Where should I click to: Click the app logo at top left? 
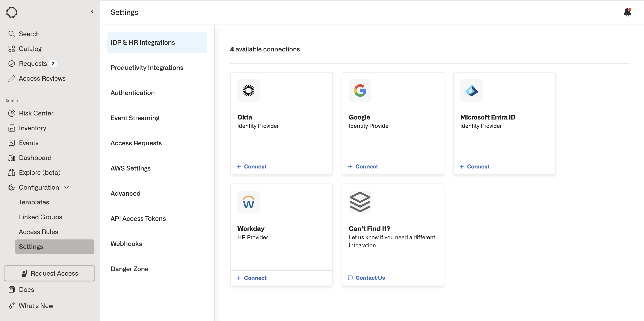point(11,12)
